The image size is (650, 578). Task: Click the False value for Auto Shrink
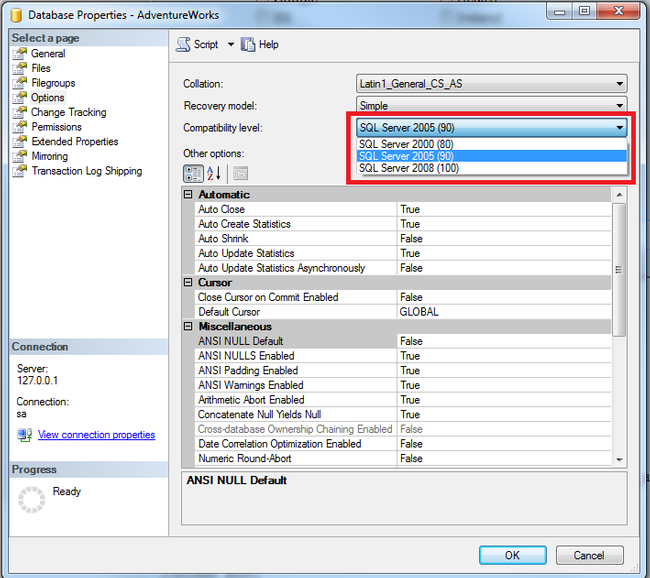pyautogui.click(x=411, y=239)
